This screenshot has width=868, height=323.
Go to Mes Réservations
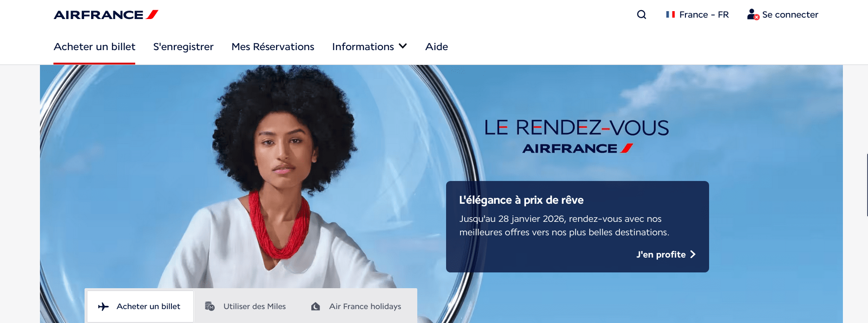[273, 46]
